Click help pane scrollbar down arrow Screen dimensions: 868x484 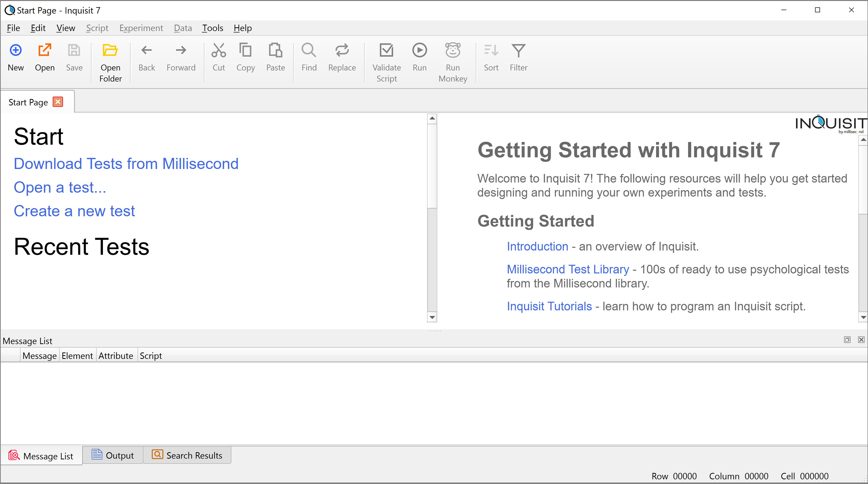point(863,317)
